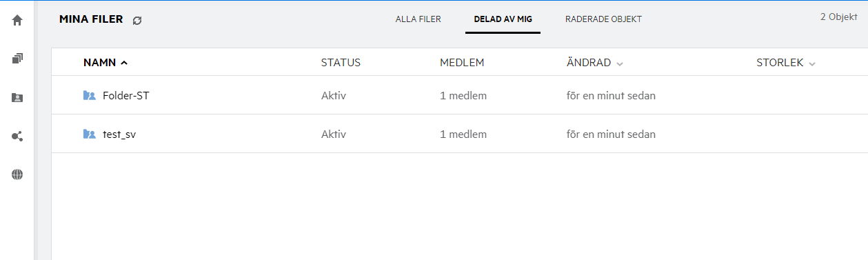The image size is (868, 260).
Task: Open the recent files sidebar icon
Action: click(17, 59)
